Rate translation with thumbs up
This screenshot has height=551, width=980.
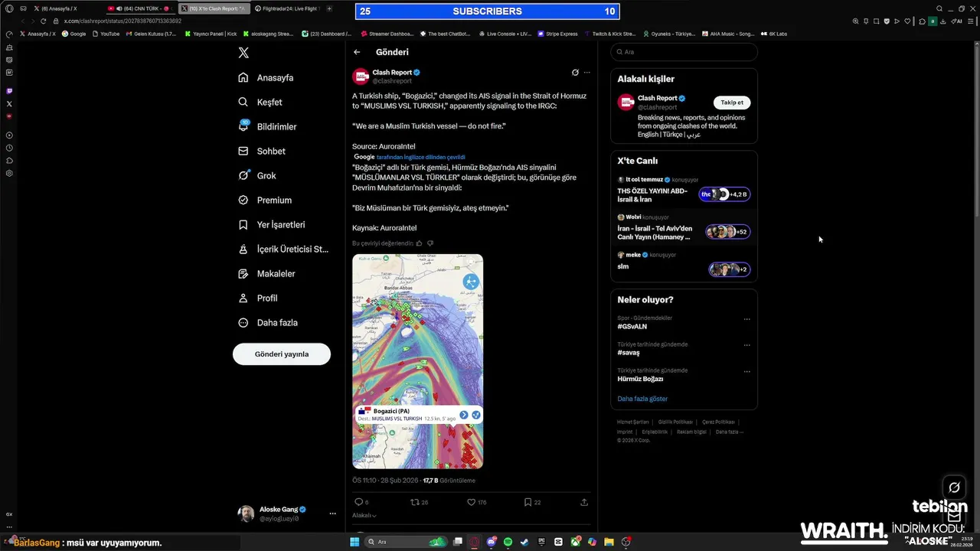click(x=419, y=243)
